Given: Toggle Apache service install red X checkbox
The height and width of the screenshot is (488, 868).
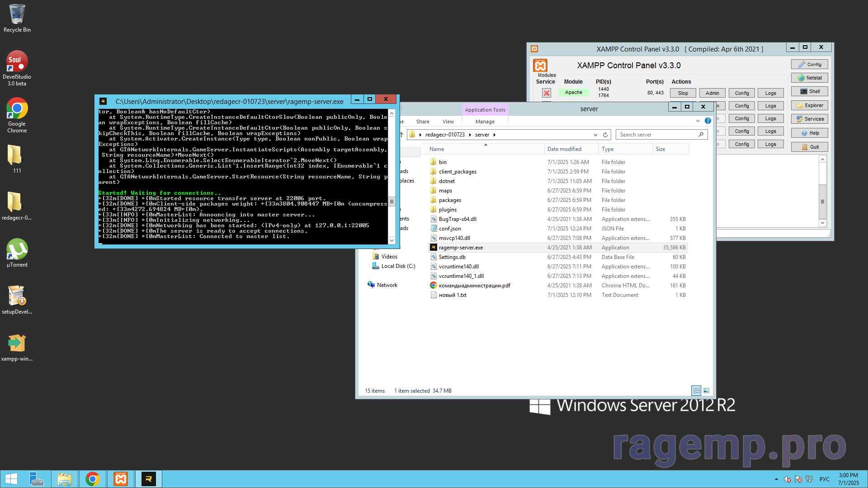Looking at the screenshot, I should pyautogui.click(x=547, y=93).
